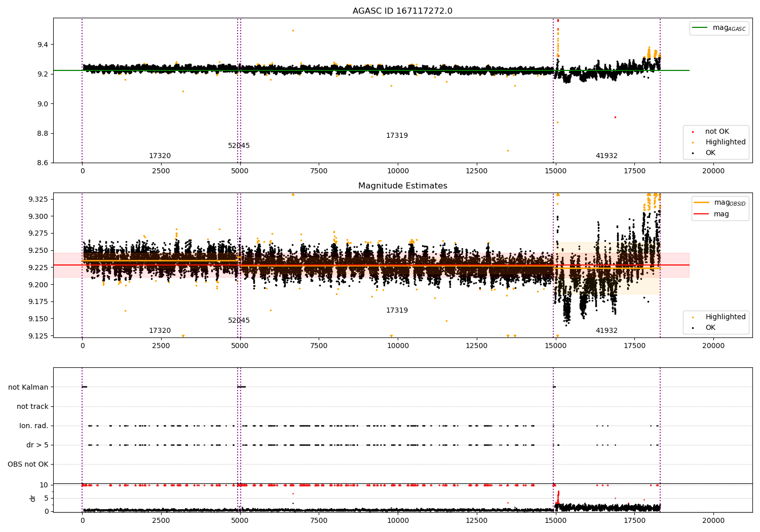Click the 10 tick on the dr axis
Screen dimensions: 760x532
44,485
